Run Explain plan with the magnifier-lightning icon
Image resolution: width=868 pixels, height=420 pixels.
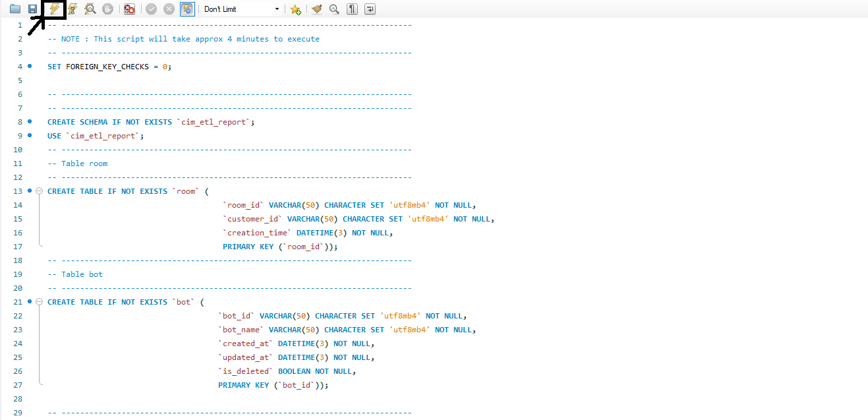(90, 9)
